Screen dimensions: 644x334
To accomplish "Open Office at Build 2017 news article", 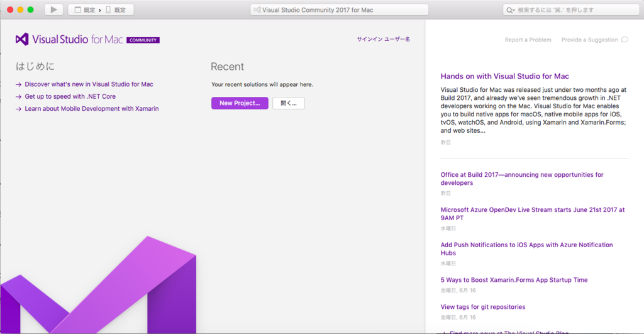I will [522, 179].
